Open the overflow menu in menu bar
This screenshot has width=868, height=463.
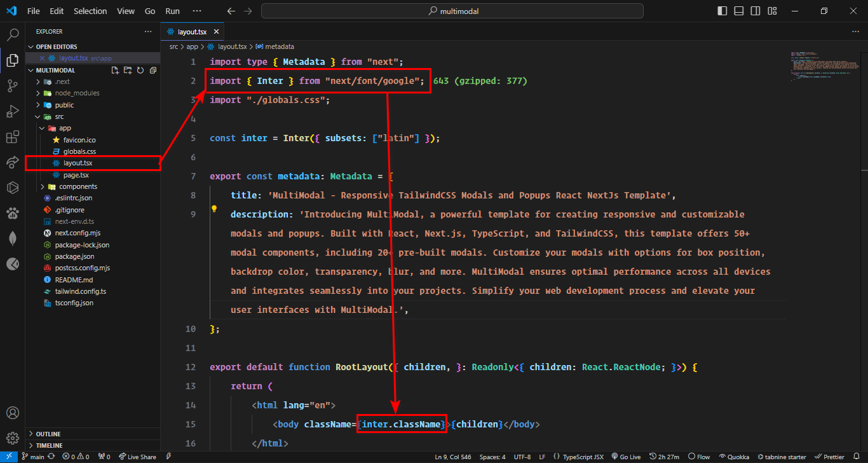197,11
